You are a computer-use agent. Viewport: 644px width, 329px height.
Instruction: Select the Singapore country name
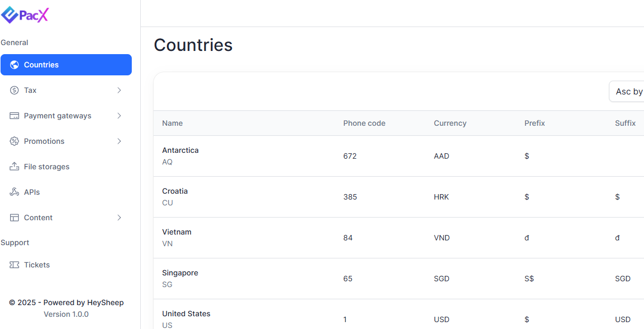[180, 273]
